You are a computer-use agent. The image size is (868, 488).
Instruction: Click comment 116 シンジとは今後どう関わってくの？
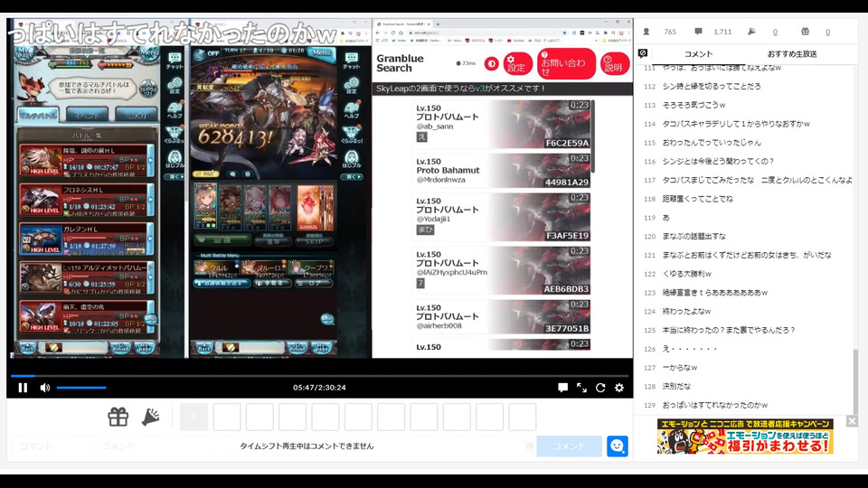click(718, 161)
